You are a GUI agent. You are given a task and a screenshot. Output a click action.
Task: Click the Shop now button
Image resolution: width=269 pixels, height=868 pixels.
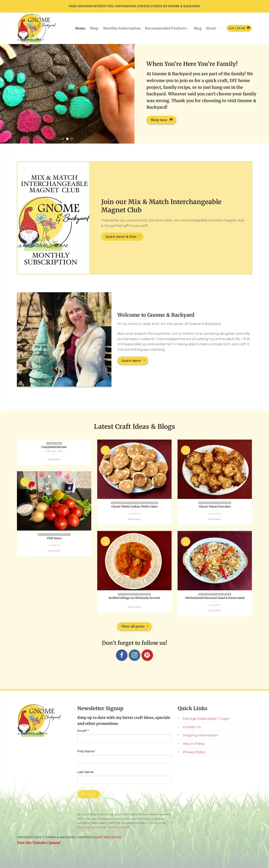coord(161,120)
